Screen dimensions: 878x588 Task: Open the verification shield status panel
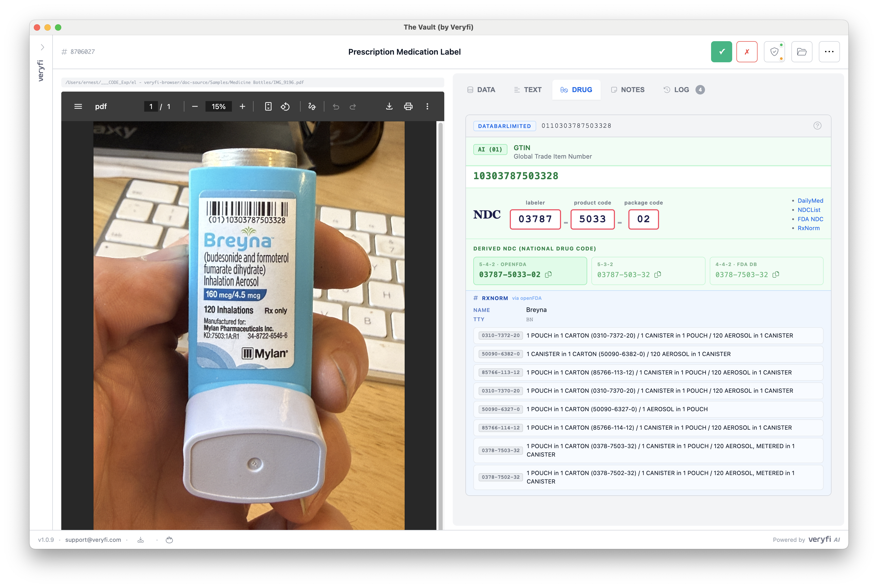click(774, 51)
